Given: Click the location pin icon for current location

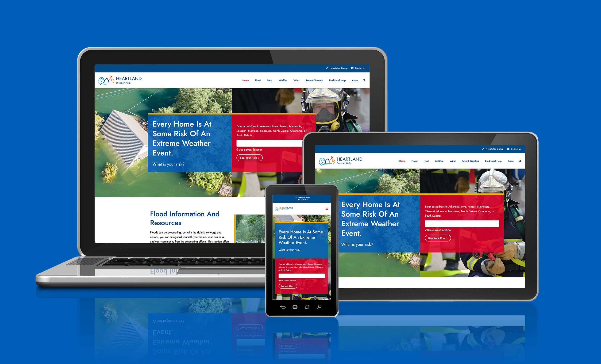Looking at the screenshot, I should 237,150.
